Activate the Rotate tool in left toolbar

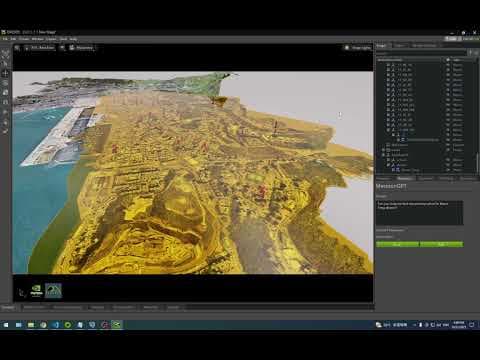click(5, 83)
